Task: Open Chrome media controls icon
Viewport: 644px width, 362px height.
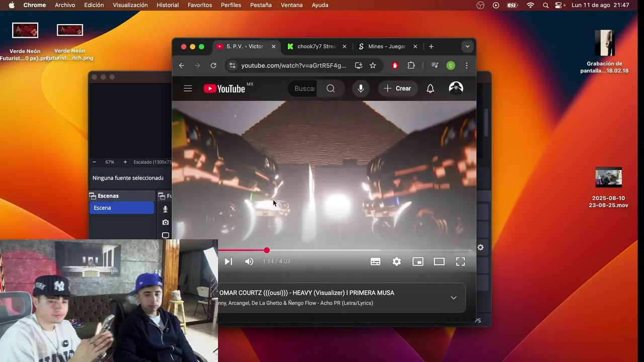Action: coord(435,65)
